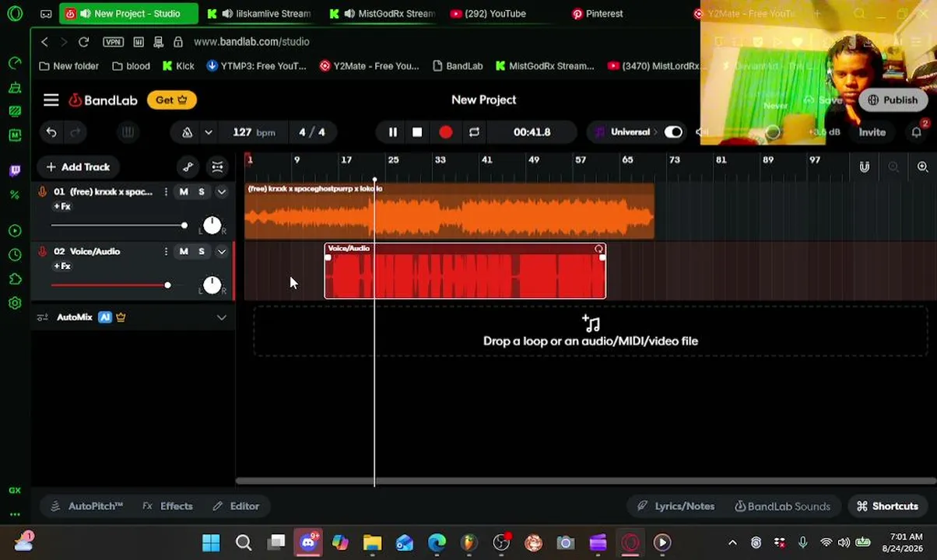
Task: Open the automation curve tool
Action: pos(188,167)
